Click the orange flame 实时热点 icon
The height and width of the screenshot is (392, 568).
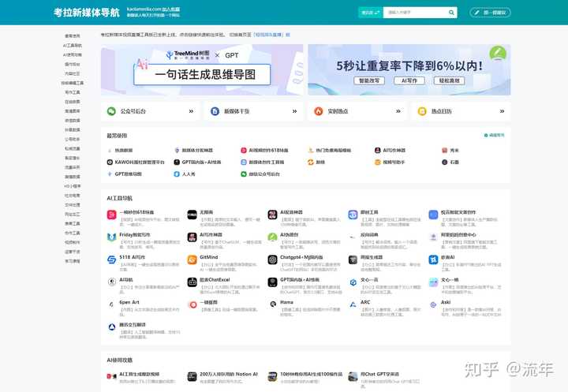[319, 111]
